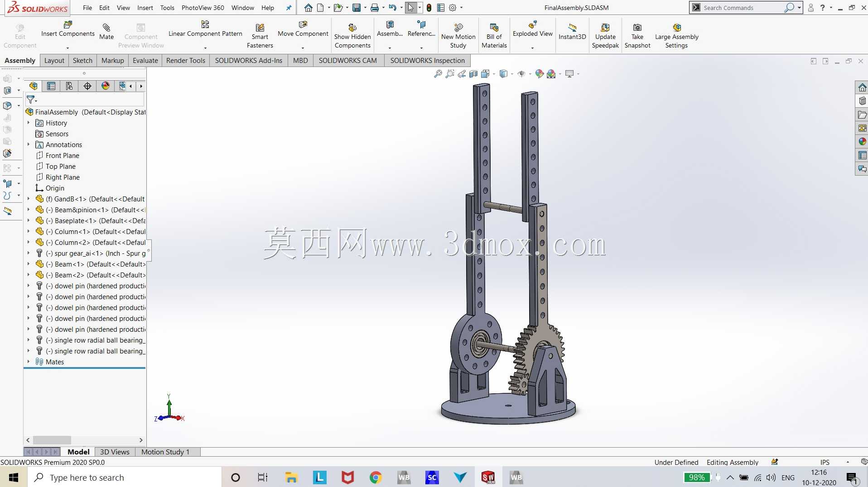Open the 3D Views tab

[115, 452]
